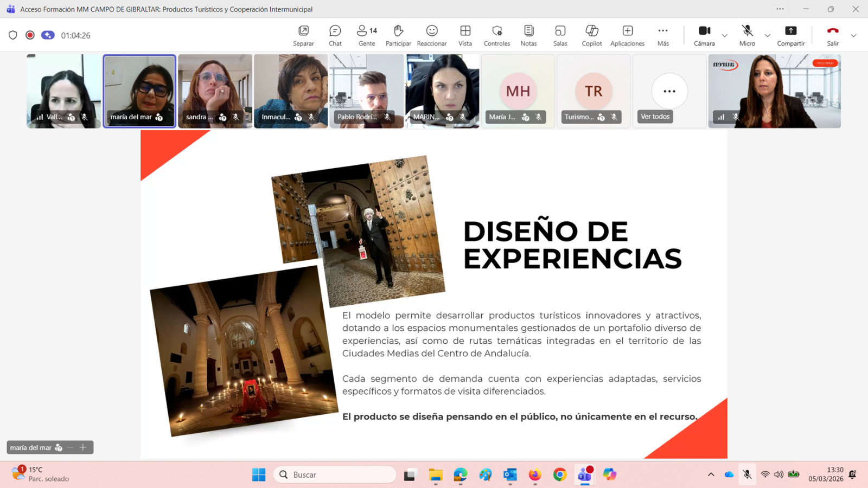Unmute the microphone with Micro

(747, 35)
